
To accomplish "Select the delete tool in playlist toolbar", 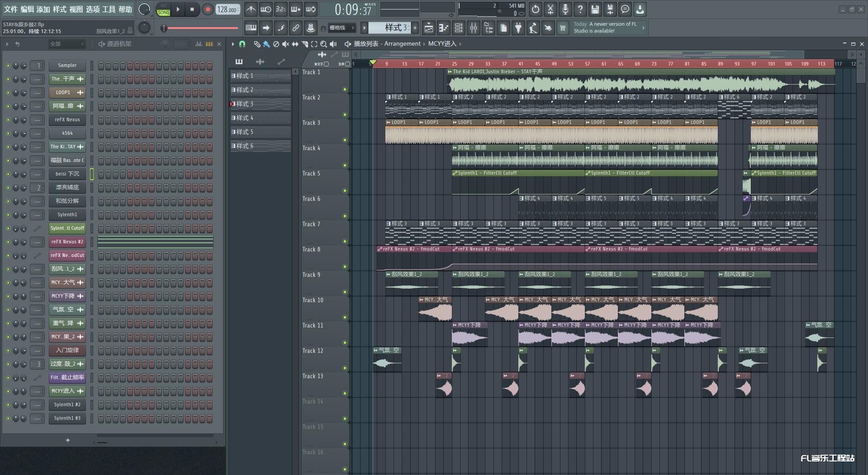I will pyautogui.click(x=276, y=44).
